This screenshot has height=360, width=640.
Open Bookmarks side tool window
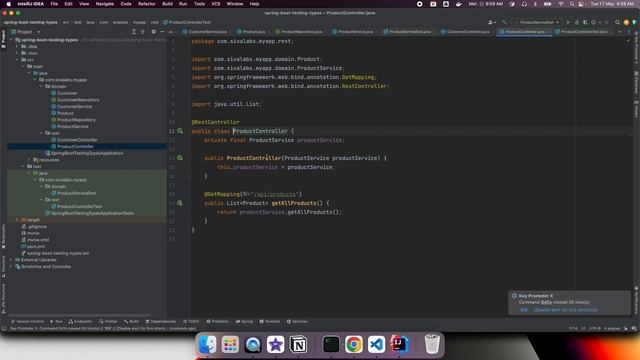(x=3, y=236)
